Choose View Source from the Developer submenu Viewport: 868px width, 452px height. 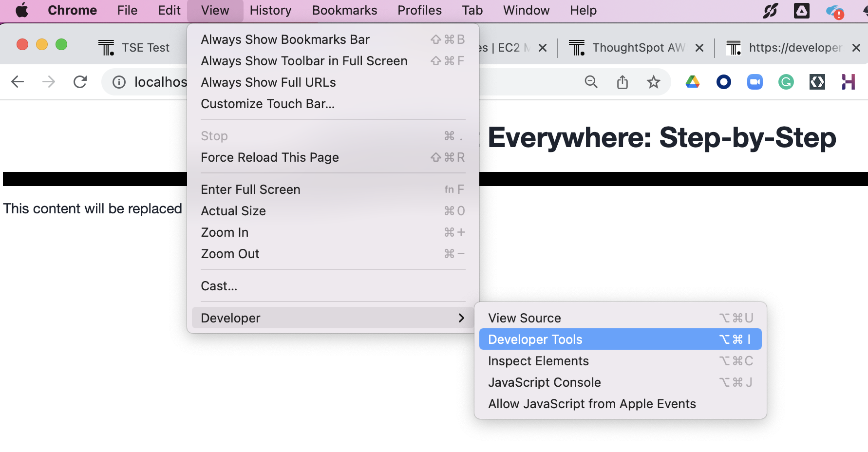[524, 318]
